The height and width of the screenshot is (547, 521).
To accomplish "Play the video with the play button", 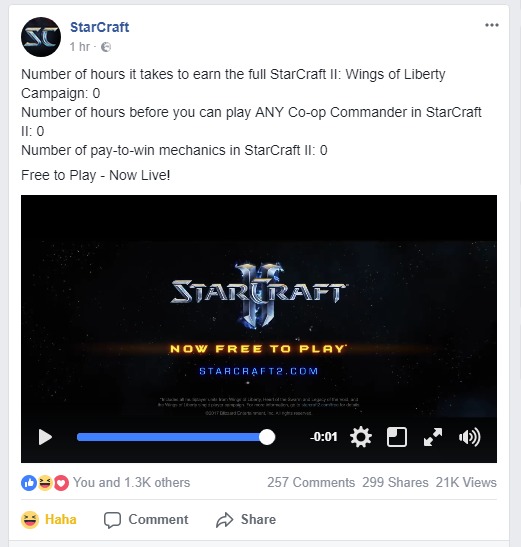I will (x=45, y=437).
